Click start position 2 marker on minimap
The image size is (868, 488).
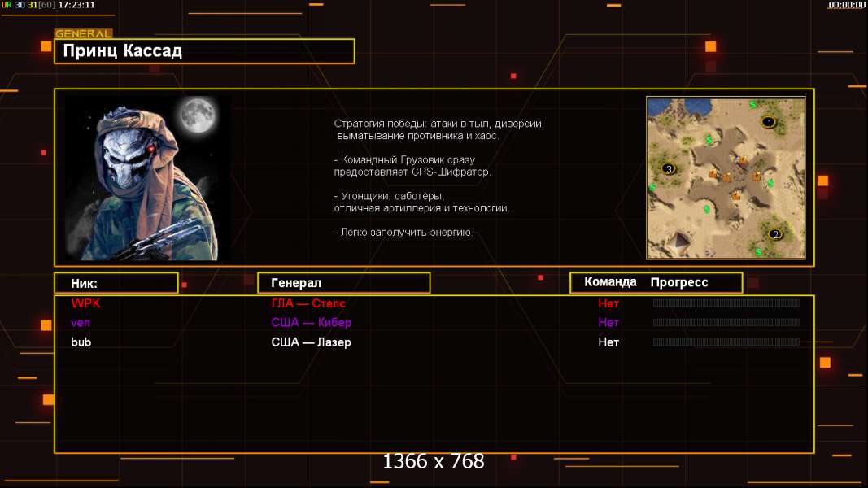pos(775,234)
